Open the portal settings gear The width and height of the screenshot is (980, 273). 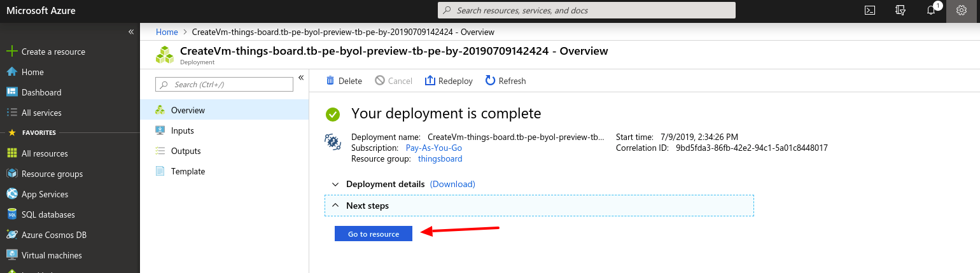pyautogui.click(x=962, y=10)
